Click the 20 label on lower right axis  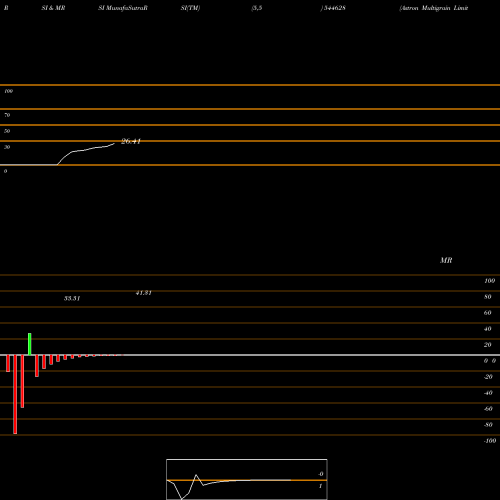488,345
